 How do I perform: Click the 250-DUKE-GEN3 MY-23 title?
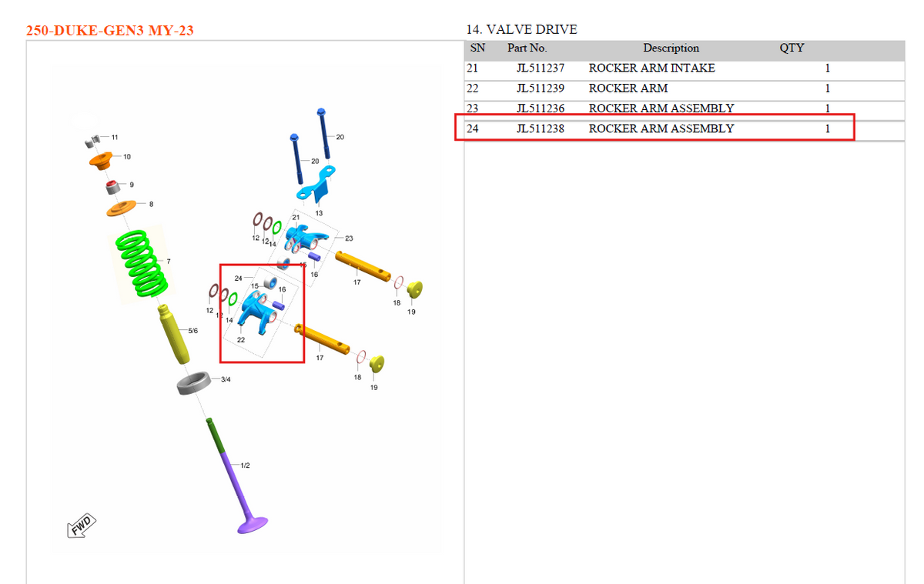(x=109, y=31)
